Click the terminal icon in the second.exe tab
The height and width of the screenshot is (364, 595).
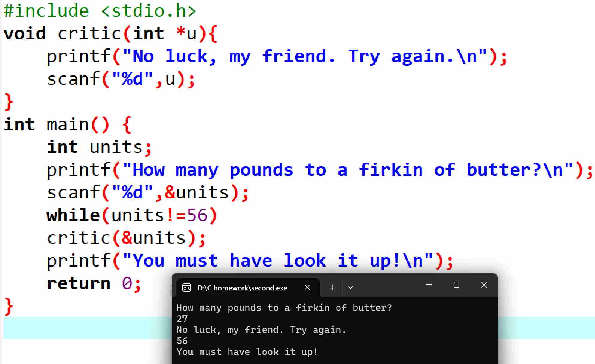click(x=187, y=287)
